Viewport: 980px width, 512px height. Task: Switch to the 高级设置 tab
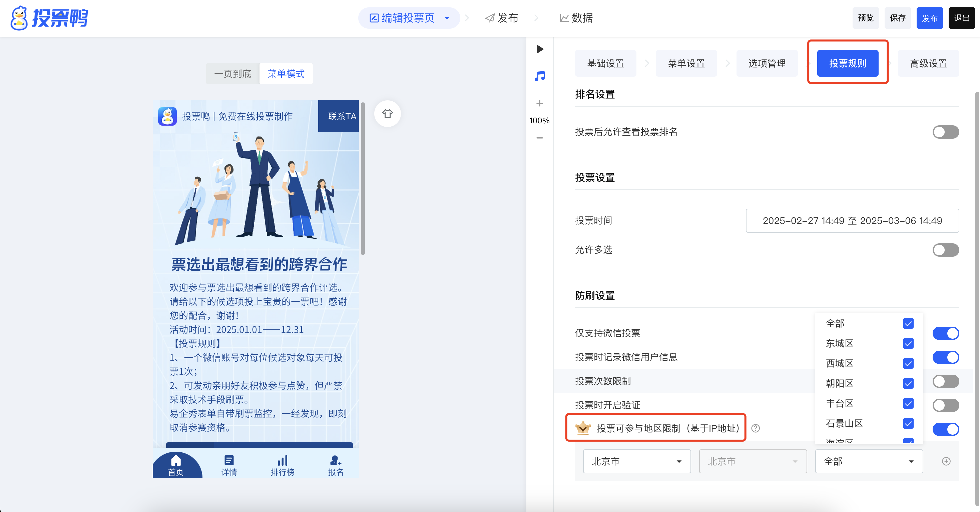(928, 63)
